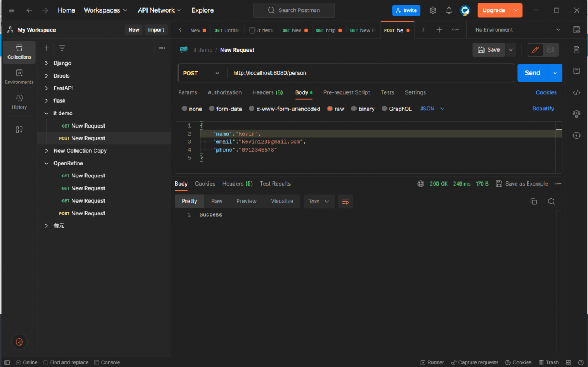Image resolution: width=588 pixels, height=367 pixels.
Task: Switch to the Authorization tab
Action: tap(225, 92)
